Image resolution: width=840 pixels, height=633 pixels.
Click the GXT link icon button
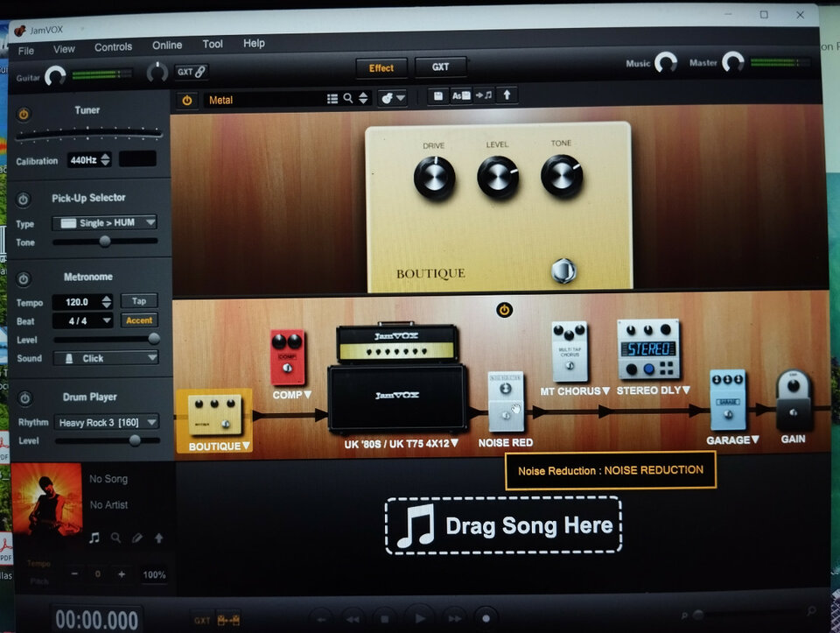click(192, 72)
